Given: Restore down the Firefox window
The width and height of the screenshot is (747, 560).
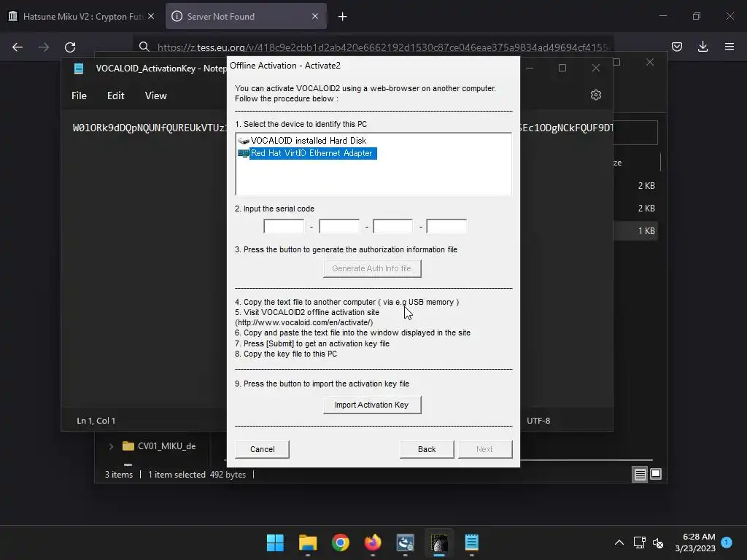Looking at the screenshot, I should (x=697, y=16).
